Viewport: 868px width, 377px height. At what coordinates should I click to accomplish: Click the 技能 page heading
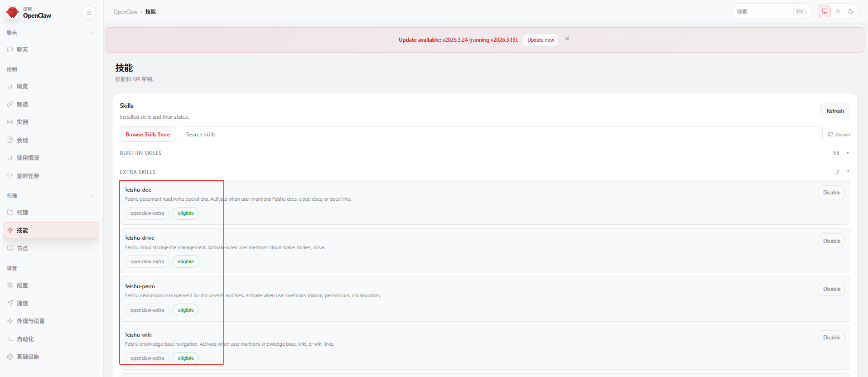124,68
